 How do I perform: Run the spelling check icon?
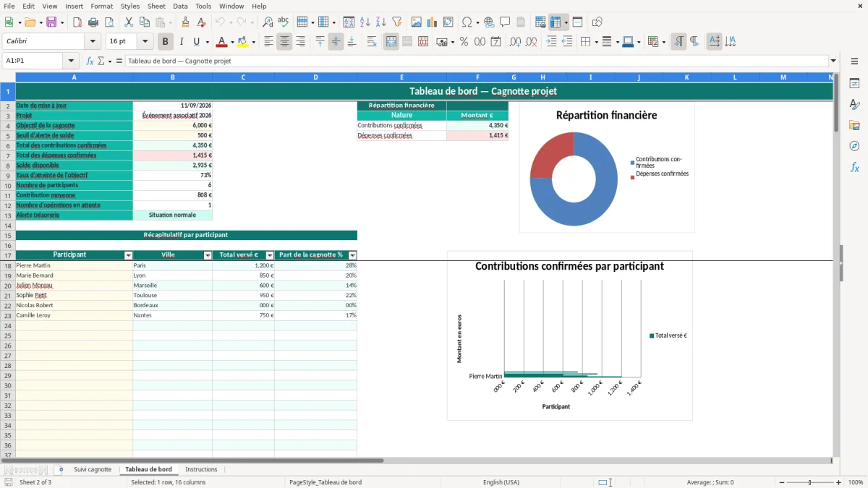pyautogui.click(x=284, y=22)
